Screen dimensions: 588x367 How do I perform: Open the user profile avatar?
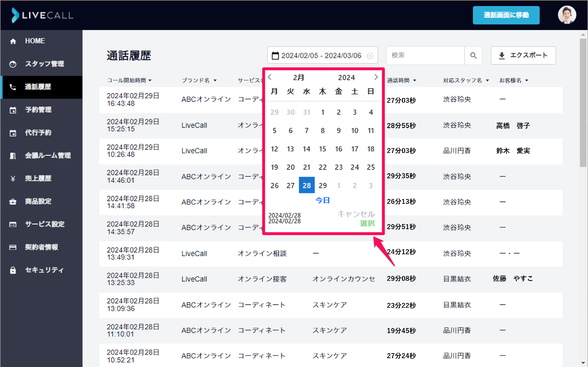(x=567, y=15)
